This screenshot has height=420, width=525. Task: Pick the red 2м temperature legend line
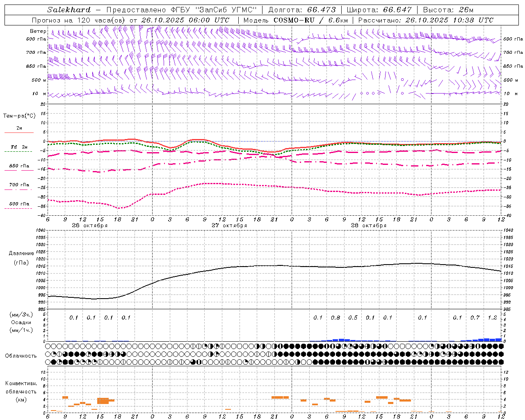click(19, 132)
